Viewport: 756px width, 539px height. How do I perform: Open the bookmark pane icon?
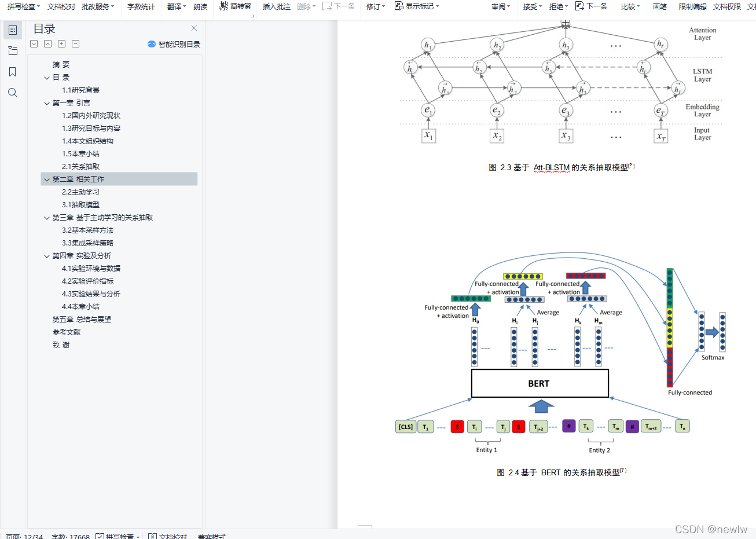[13, 72]
